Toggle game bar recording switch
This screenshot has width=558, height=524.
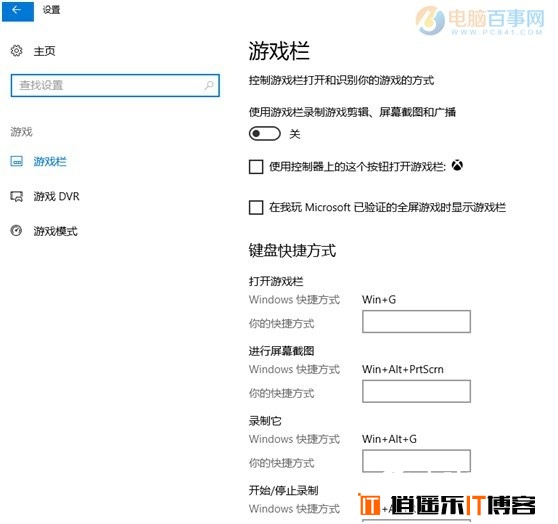pos(265,134)
